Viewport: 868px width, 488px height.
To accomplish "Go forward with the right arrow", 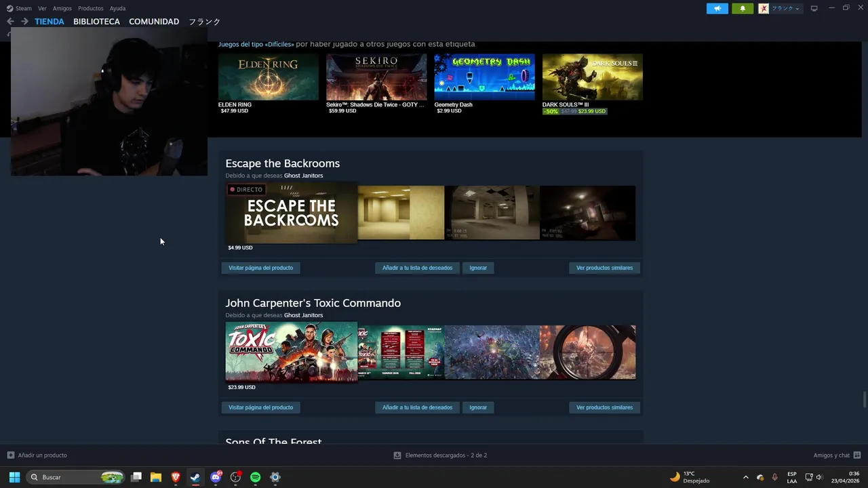I will [x=25, y=22].
